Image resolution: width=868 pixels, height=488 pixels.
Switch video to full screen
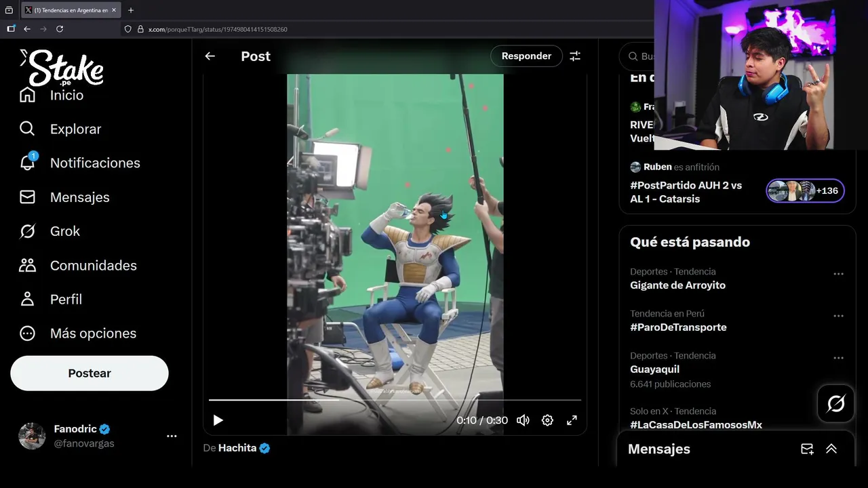[572, 420]
